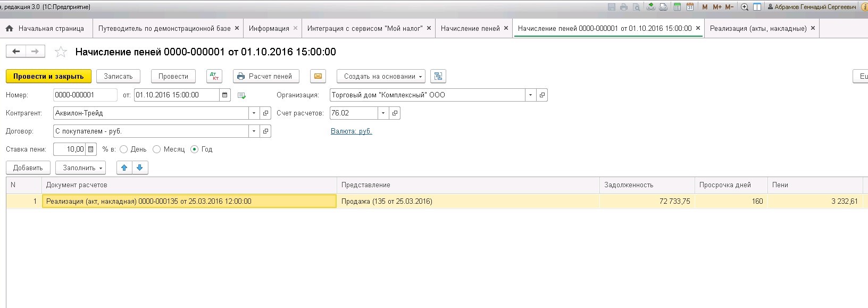The image size is (868, 308).
Task: Open the zoom scale magnifier icon
Action: click(x=745, y=7)
